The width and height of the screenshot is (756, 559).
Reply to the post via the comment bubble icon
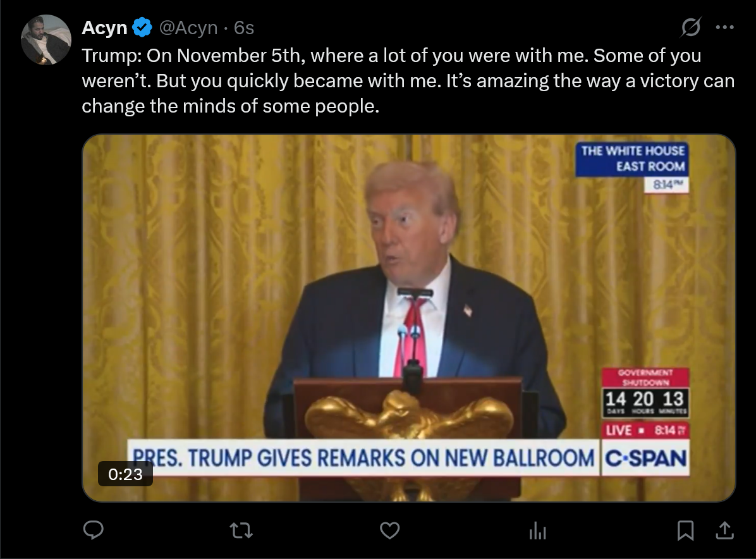coord(94,530)
